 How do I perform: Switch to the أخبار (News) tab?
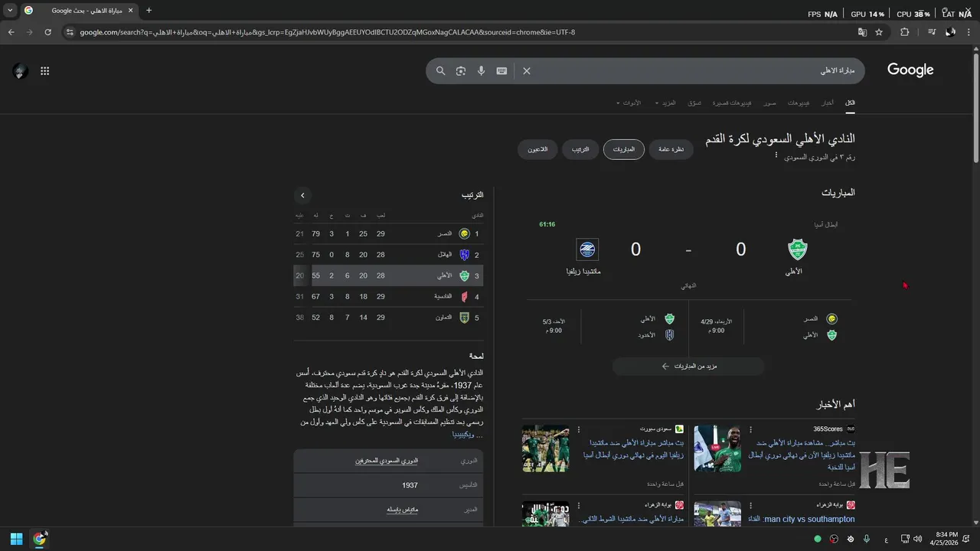(828, 103)
